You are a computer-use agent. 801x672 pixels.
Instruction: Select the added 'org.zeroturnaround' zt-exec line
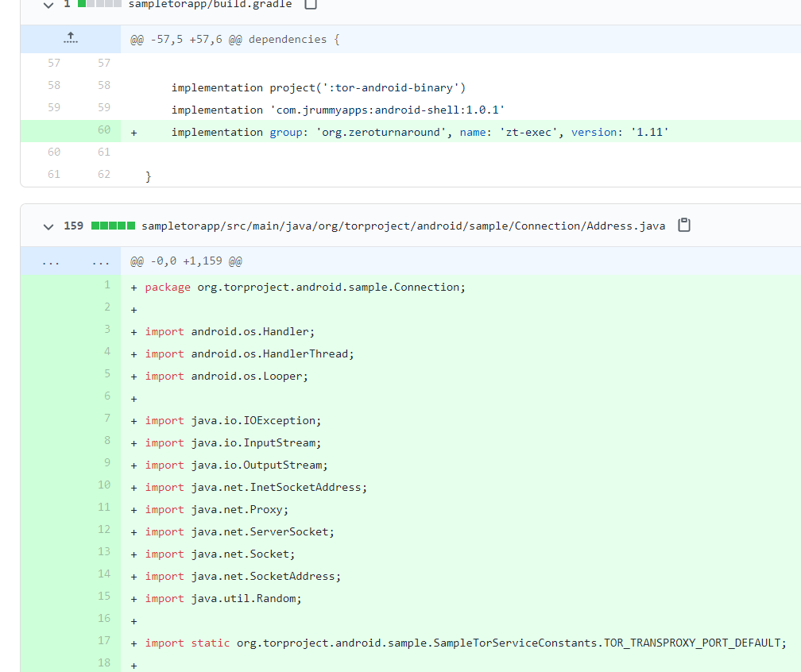pos(420,132)
